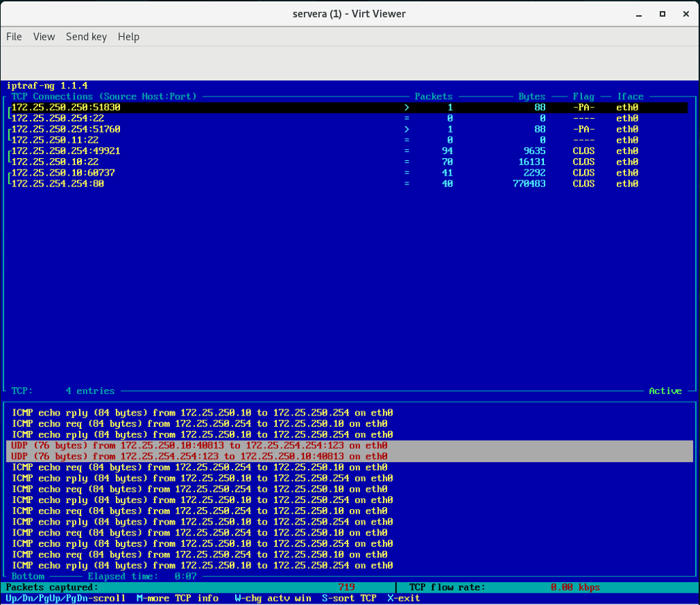The image size is (700, 605).
Task: Click the "4 entries" TCP count
Action: click(90, 391)
